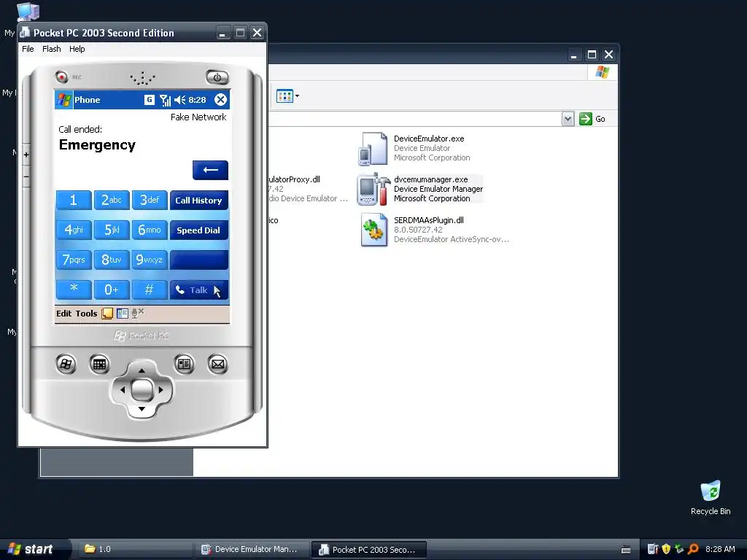Dial key 4ghi on the keypad
747x560 pixels.
tap(74, 230)
